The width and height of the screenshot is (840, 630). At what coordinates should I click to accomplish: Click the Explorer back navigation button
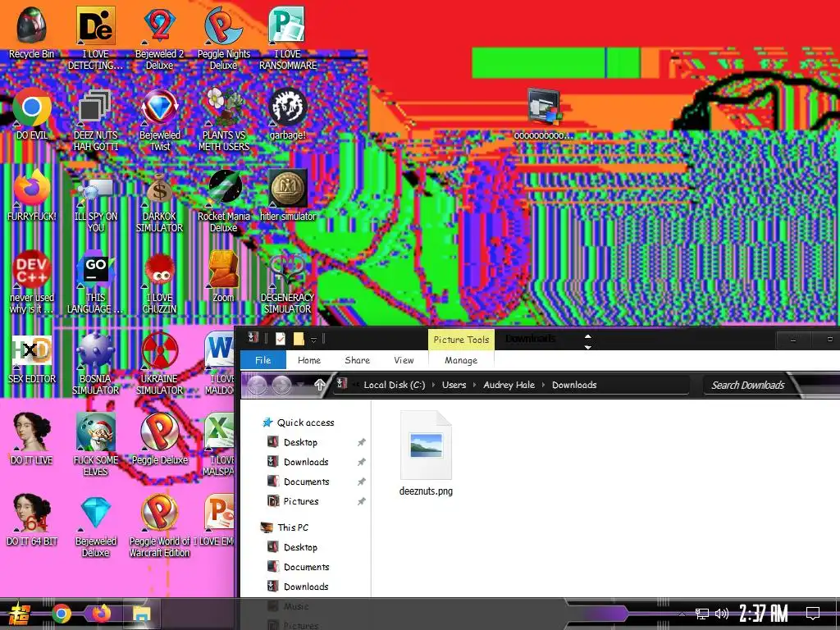tap(257, 384)
